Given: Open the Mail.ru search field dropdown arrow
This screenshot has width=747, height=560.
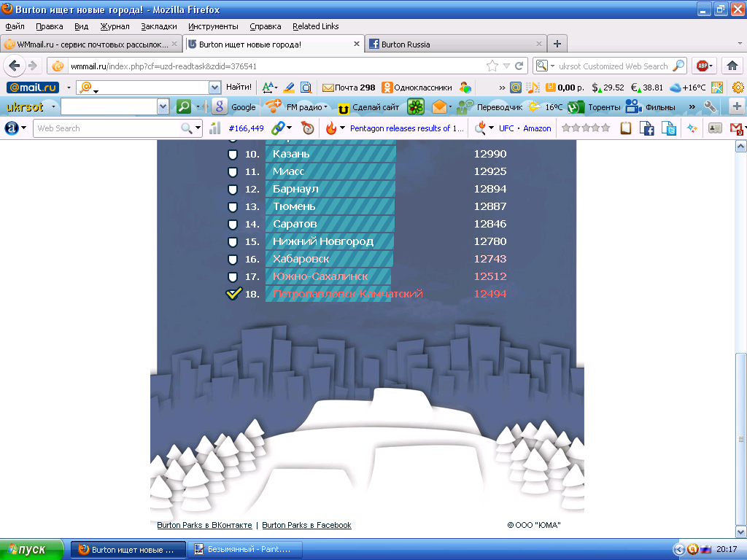Looking at the screenshot, I should click(x=214, y=87).
